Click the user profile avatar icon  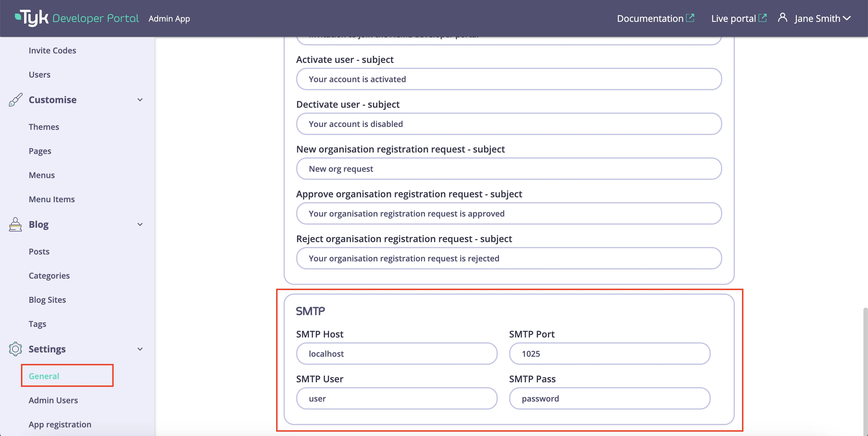(x=782, y=18)
